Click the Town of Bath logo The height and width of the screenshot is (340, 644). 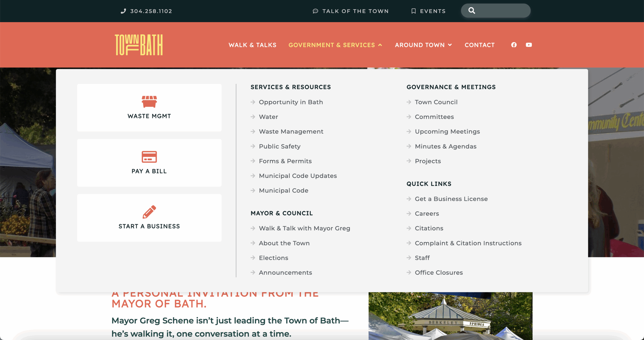(139, 45)
